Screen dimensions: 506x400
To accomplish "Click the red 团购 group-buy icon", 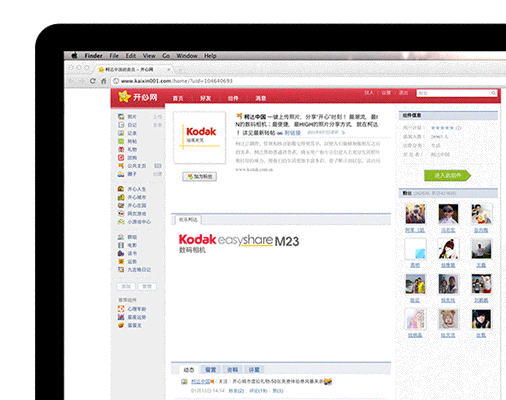I will tap(121, 157).
